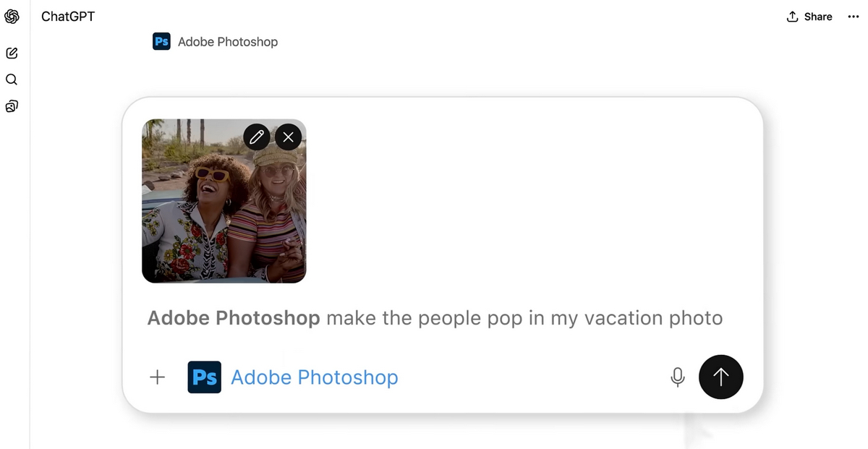The height and width of the screenshot is (449, 868).
Task: Click the microphone dictation icon
Action: pyautogui.click(x=677, y=377)
